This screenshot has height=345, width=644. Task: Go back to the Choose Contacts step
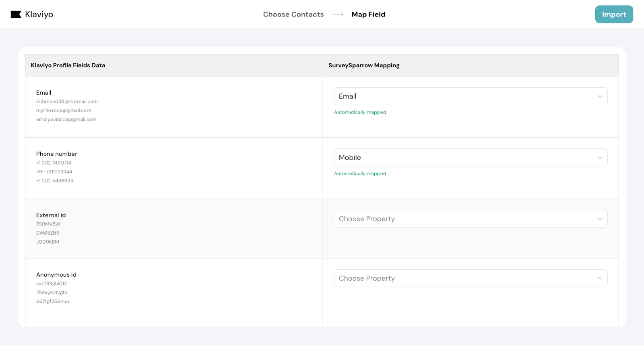tap(293, 14)
